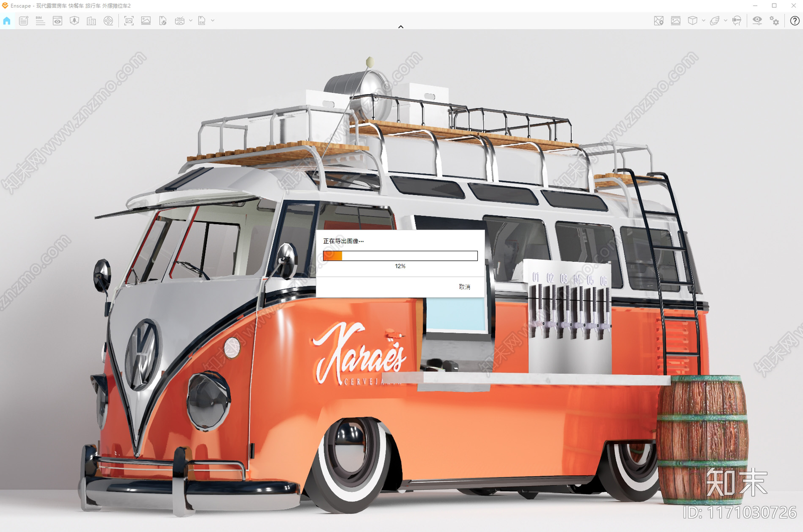
Task: Open the Video Editor film reel icon
Action: pos(108,21)
